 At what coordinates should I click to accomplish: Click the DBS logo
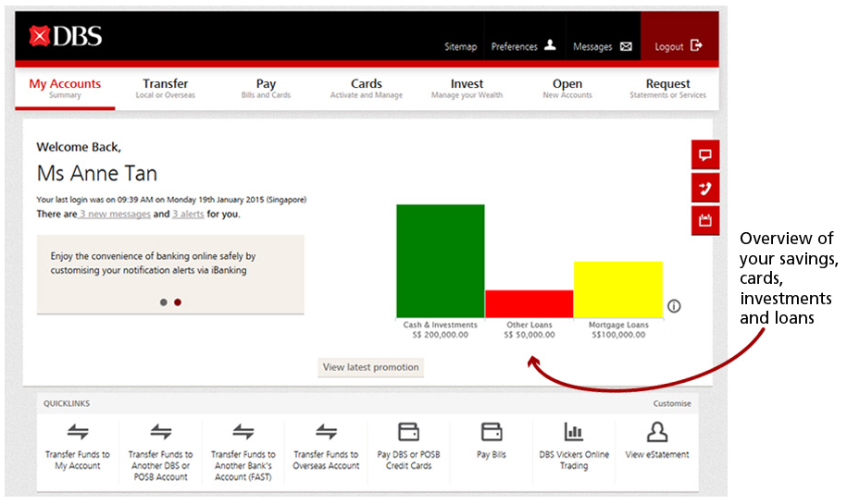[66, 37]
